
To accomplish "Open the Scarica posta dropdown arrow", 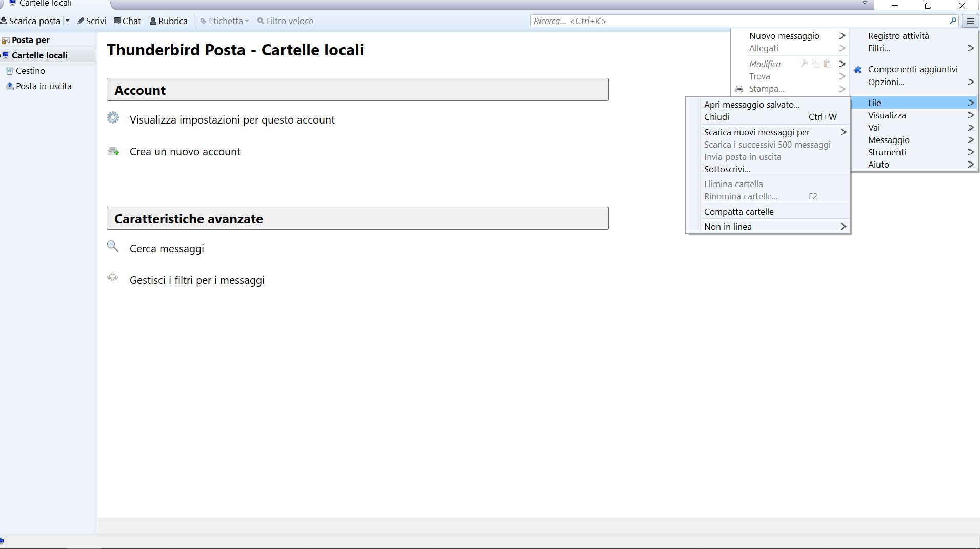I will pyautogui.click(x=67, y=21).
